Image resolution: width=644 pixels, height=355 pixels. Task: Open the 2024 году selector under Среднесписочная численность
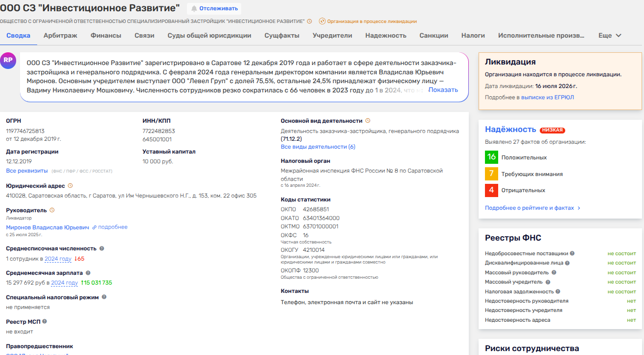tap(58, 259)
